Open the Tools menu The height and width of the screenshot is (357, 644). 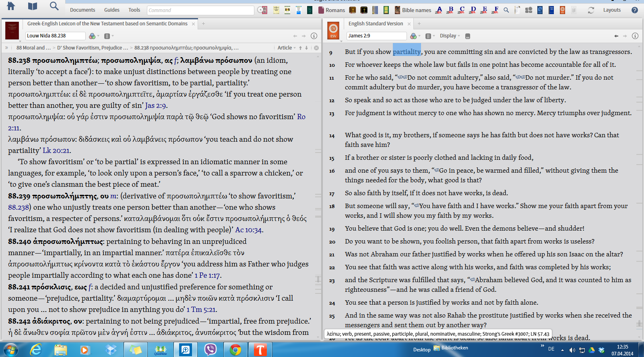[134, 10]
